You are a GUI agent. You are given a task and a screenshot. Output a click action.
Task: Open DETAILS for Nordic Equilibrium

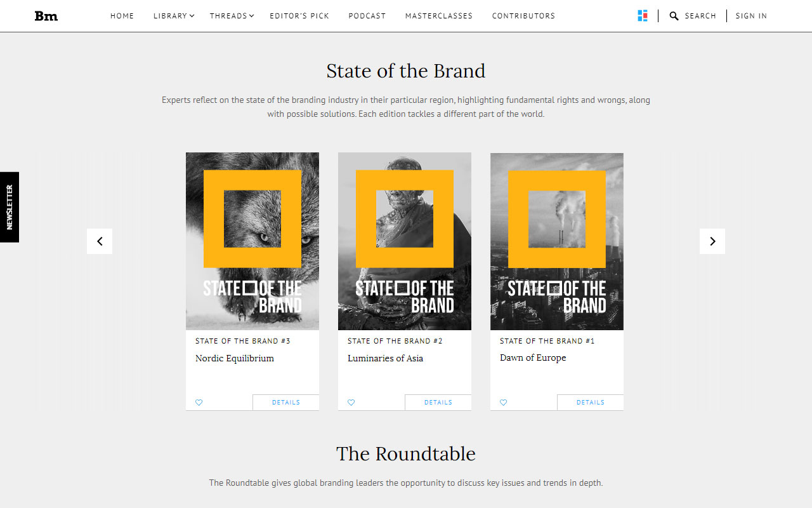click(285, 402)
